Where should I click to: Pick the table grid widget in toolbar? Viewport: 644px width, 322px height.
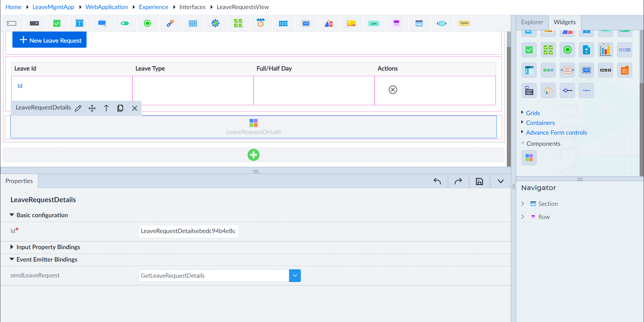(x=193, y=23)
